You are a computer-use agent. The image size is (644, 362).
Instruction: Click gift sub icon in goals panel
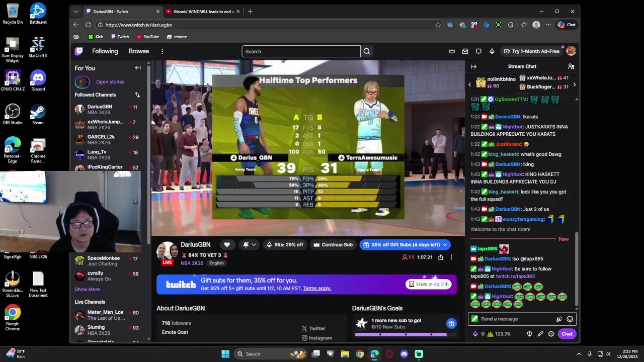coord(451,323)
